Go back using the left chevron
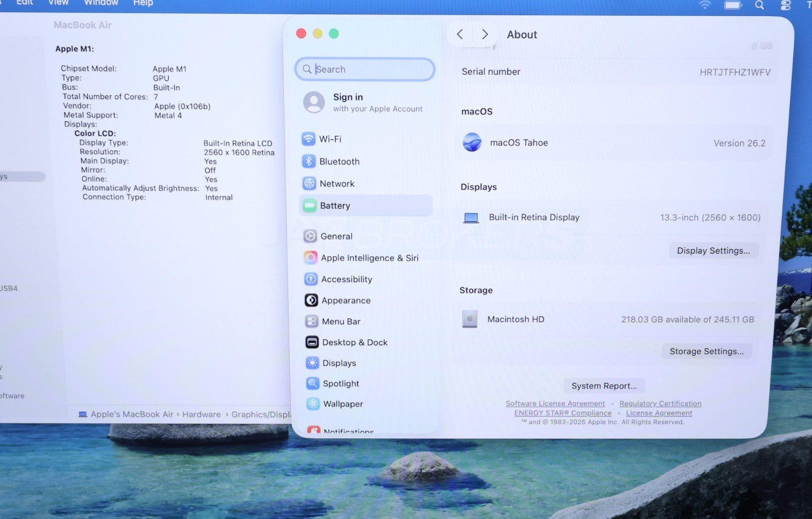 460,35
